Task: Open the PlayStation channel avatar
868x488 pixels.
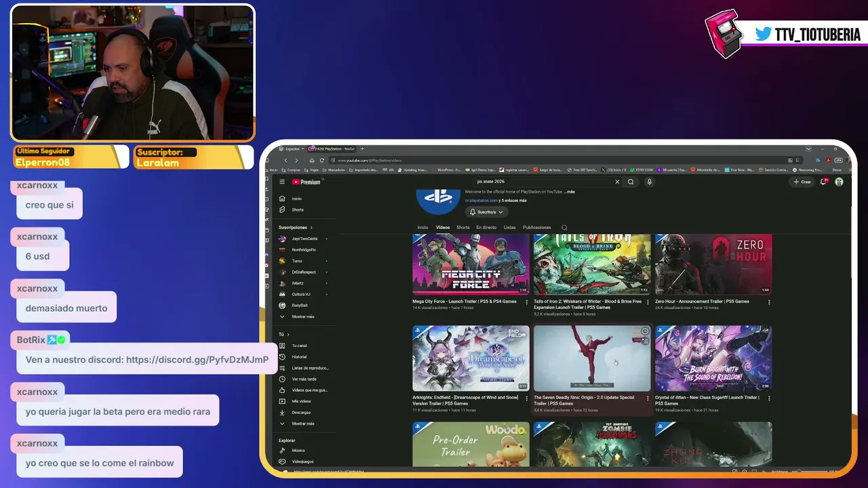Action: 438,201
